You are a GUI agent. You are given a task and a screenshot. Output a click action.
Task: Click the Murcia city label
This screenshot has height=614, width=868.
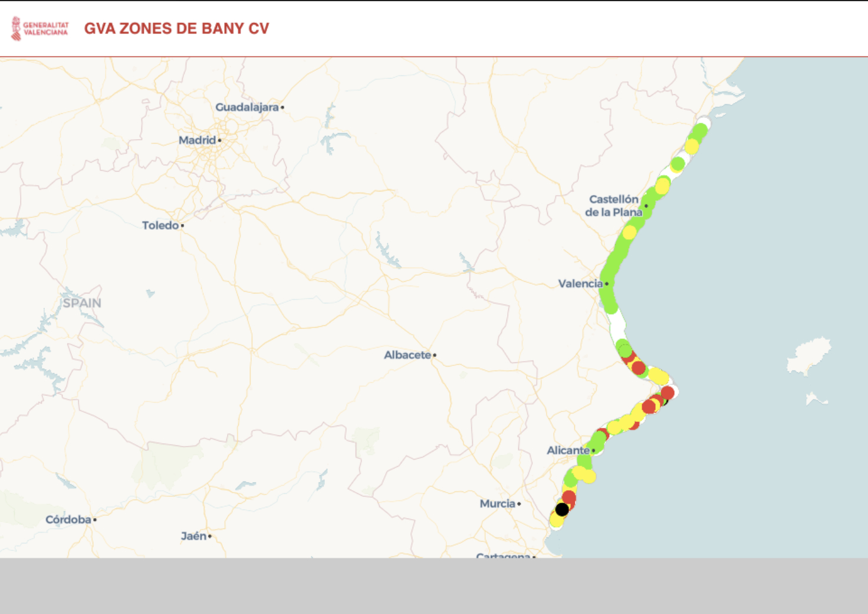click(x=498, y=504)
